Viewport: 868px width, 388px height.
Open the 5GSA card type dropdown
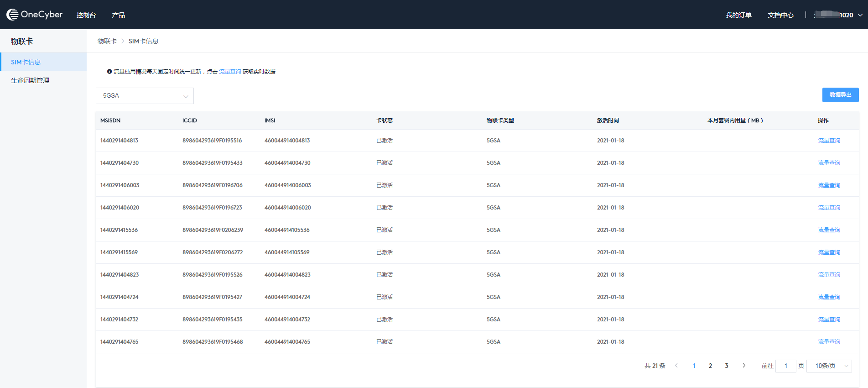coord(145,96)
